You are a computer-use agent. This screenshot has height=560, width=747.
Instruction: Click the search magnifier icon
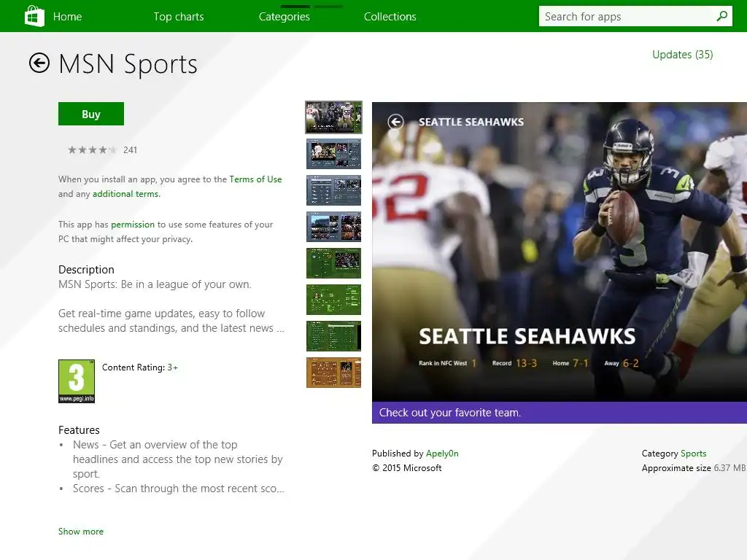[x=722, y=16]
